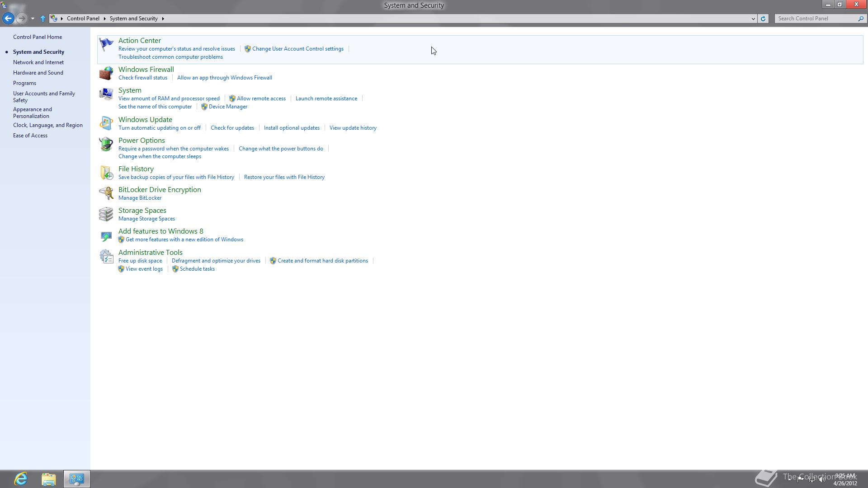This screenshot has height=488, width=868.
Task: Click the Add features to Windows 8 icon
Action: click(x=106, y=235)
